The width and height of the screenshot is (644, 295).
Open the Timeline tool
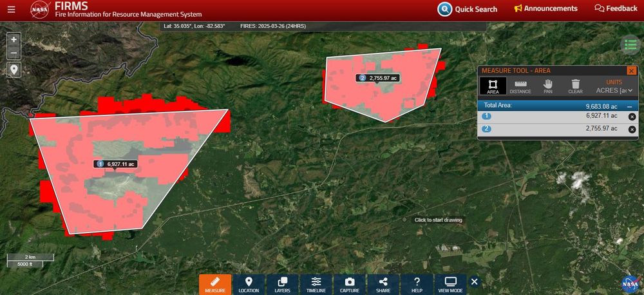(x=316, y=284)
